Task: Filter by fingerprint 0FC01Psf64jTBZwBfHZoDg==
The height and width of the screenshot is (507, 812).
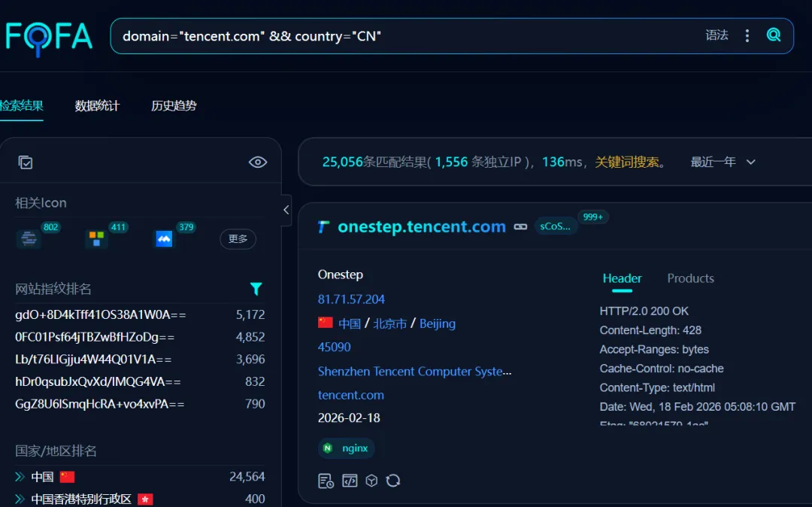Action: click(x=95, y=337)
